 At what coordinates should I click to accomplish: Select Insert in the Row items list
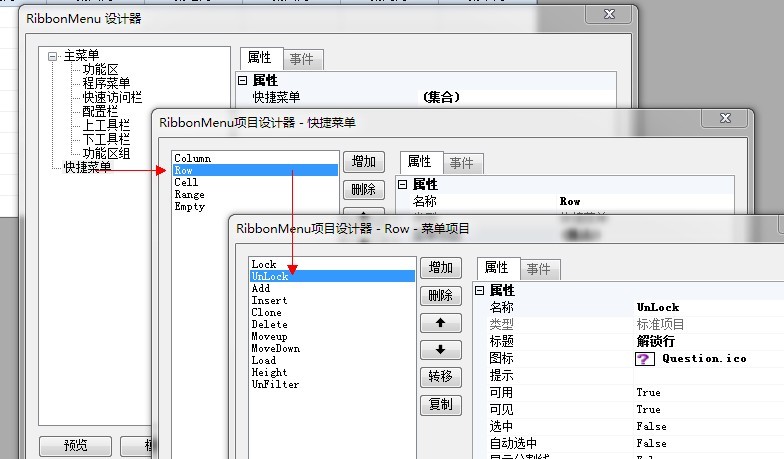pyautogui.click(x=332, y=300)
